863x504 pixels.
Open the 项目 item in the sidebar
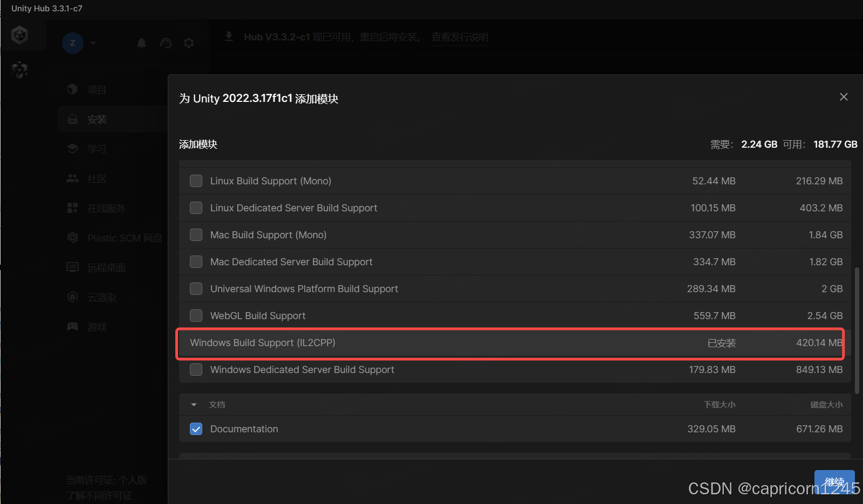click(x=97, y=90)
